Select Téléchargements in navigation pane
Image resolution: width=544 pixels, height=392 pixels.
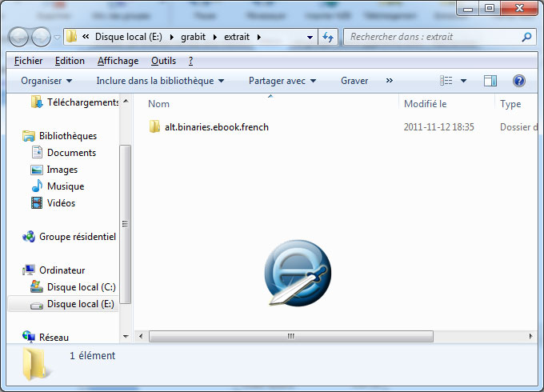83,102
